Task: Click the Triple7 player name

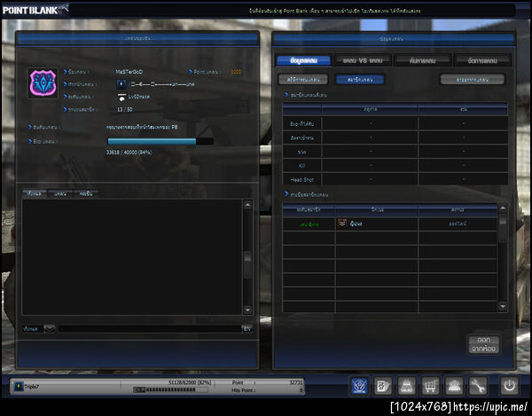Action: coord(32,387)
